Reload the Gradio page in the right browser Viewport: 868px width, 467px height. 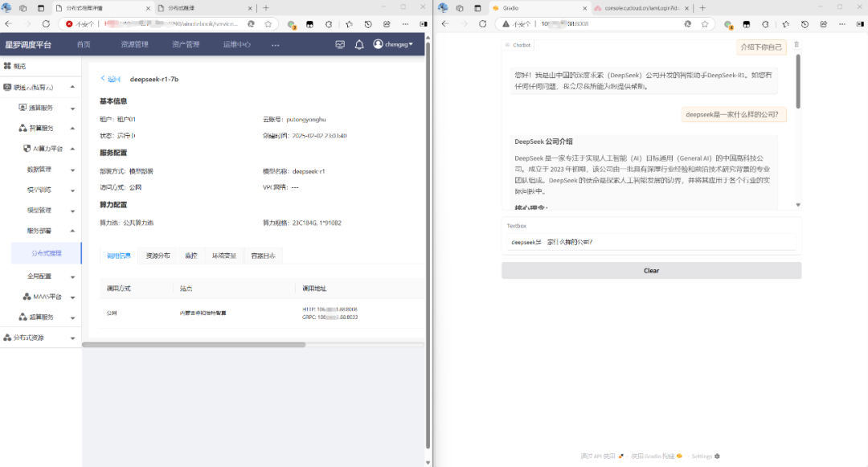point(483,24)
